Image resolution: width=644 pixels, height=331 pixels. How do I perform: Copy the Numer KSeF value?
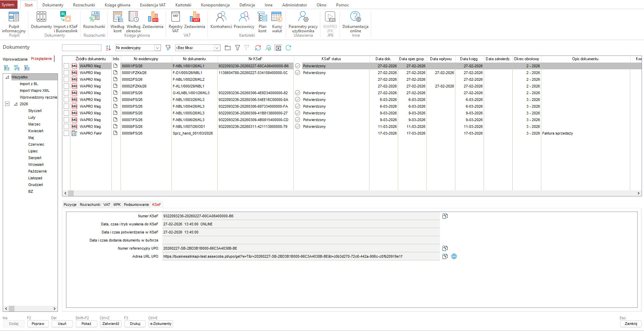coord(445,216)
